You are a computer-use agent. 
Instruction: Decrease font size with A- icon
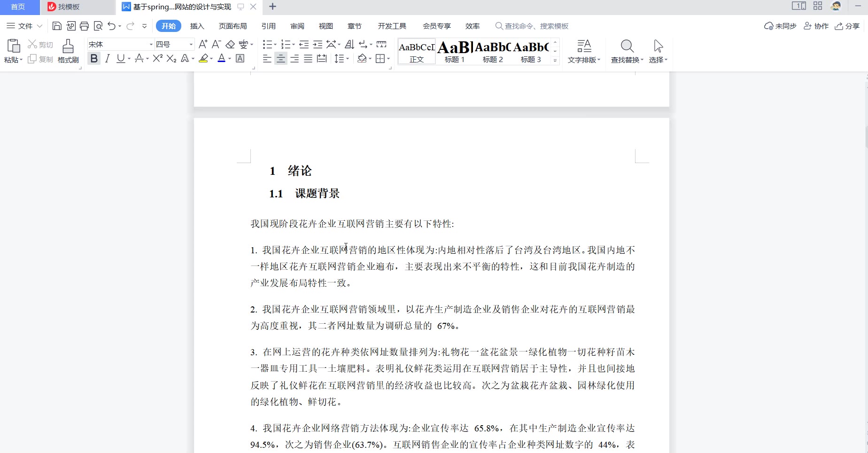pos(216,44)
